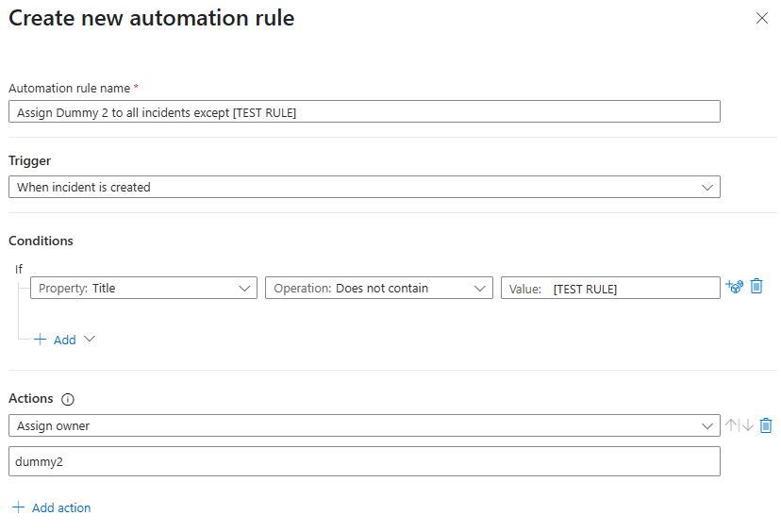Close the Create new automation rule panel
781x532 pixels.
point(762,18)
